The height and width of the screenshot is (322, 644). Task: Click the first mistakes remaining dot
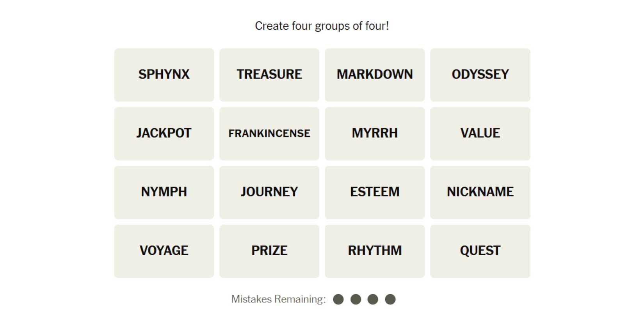[x=338, y=299]
